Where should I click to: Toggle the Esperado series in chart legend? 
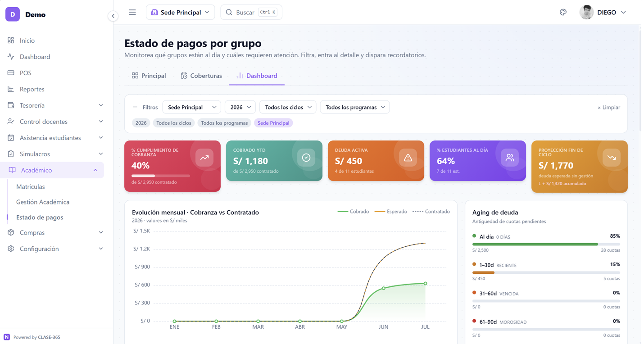[x=391, y=212]
